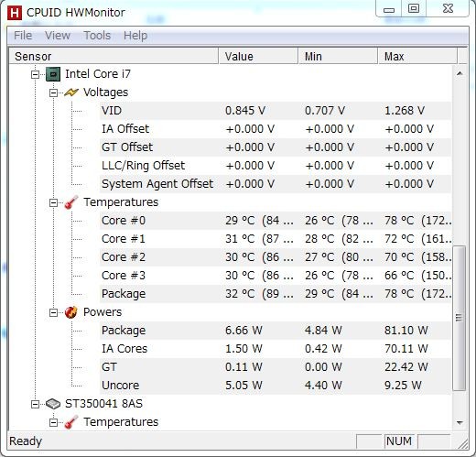476x457 pixels.
Task: Close the HWMonitor window
Action: point(448,9)
